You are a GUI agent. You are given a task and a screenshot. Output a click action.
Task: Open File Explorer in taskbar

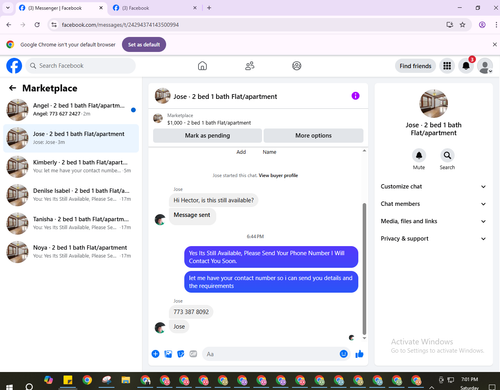click(x=126, y=380)
